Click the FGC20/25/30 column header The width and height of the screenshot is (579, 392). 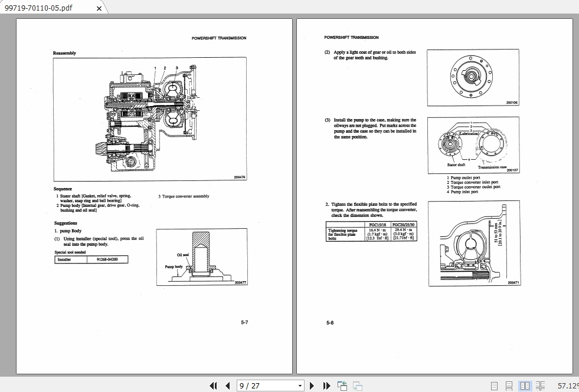pos(403,225)
